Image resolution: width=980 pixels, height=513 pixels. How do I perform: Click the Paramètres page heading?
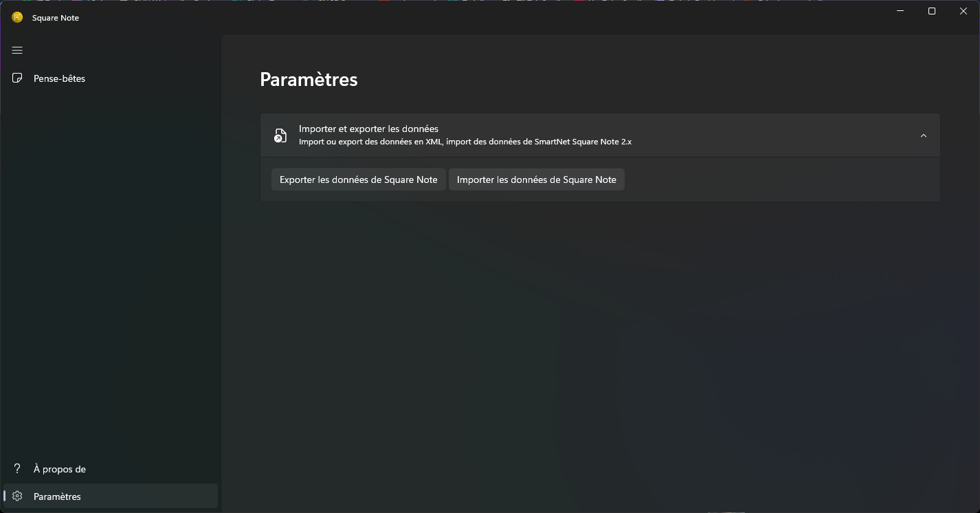tap(309, 80)
